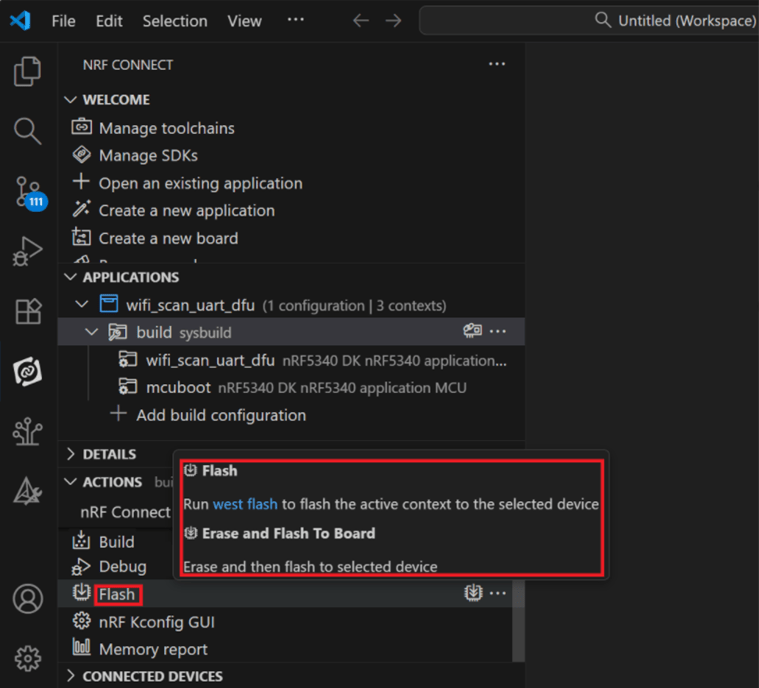Screen dimensions: 759x688
Task: Click Manage toolchains
Action: tap(167, 128)
